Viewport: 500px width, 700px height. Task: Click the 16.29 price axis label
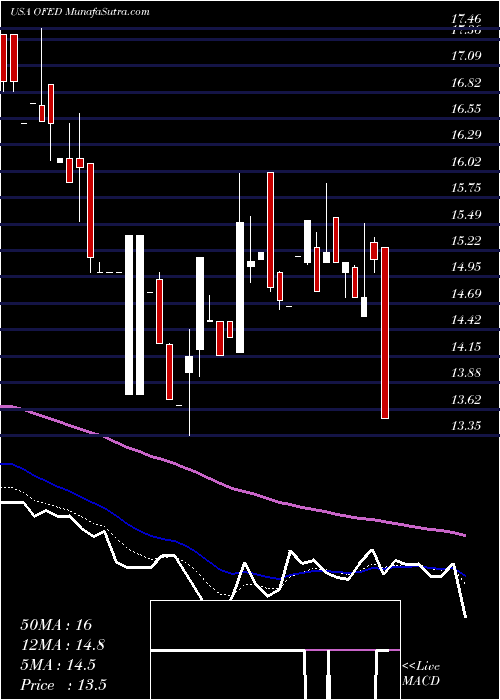(466, 135)
